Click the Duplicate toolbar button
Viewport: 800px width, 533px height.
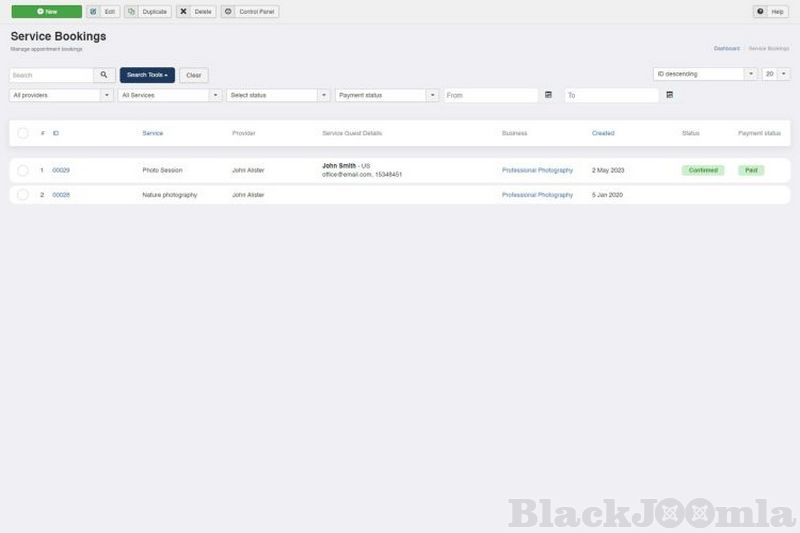(148, 11)
